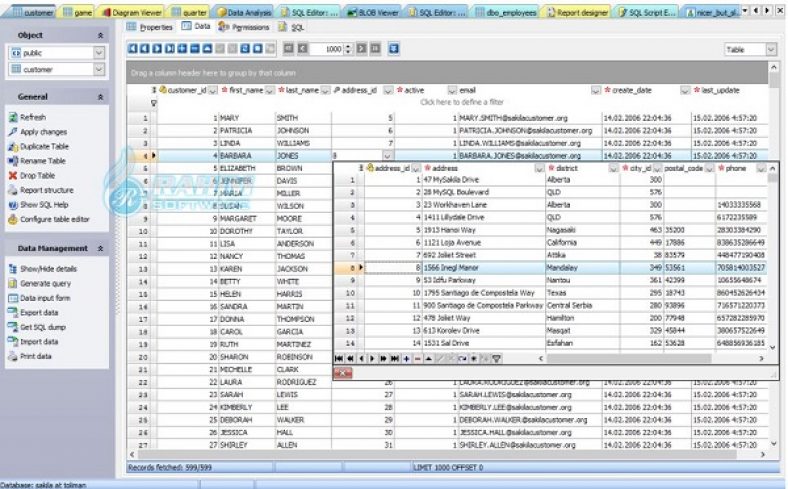Click 'Click here to define a filter' row
This screenshot has width=788, height=489.
click(462, 103)
